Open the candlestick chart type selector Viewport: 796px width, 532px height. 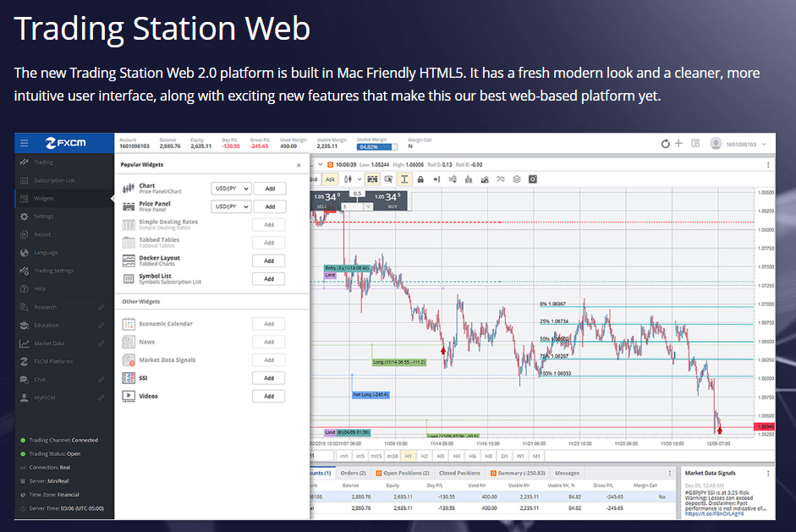tap(348, 179)
